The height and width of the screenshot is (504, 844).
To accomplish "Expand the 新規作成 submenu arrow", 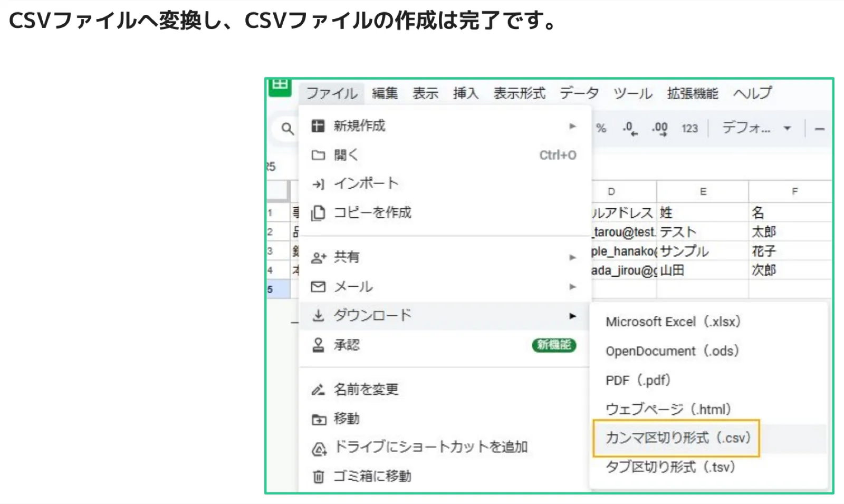I will 572,126.
